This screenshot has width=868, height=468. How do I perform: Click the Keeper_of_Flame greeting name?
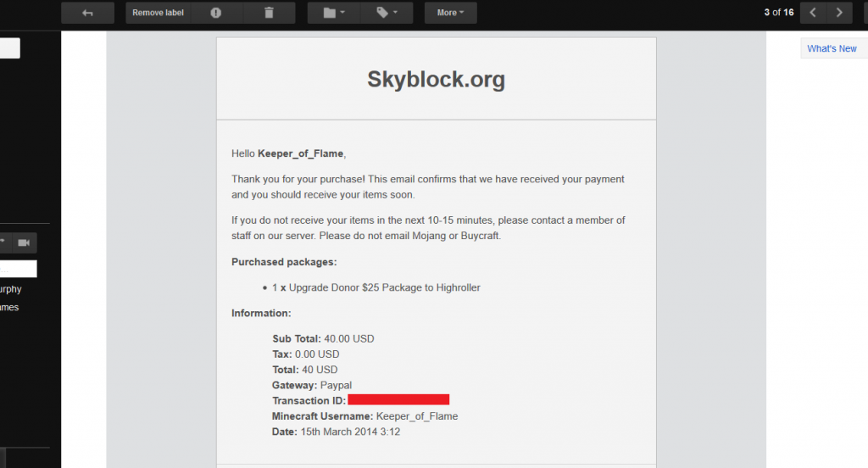pyautogui.click(x=301, y=153)
